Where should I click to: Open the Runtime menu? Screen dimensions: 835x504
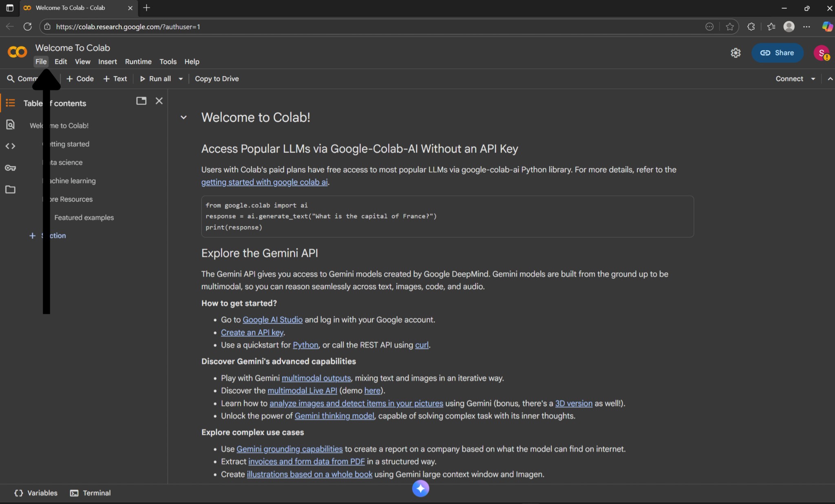pyautogui.click(x=138, y=62)
